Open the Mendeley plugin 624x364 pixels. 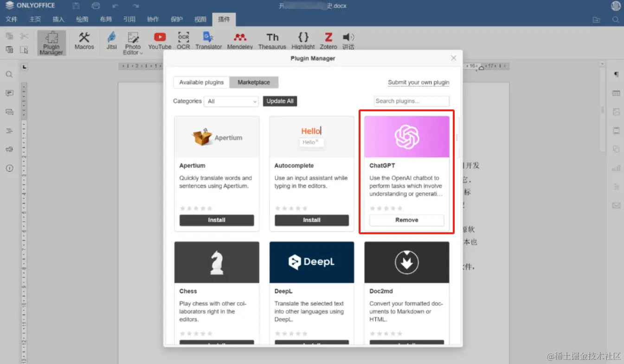(x=240, y=41)
